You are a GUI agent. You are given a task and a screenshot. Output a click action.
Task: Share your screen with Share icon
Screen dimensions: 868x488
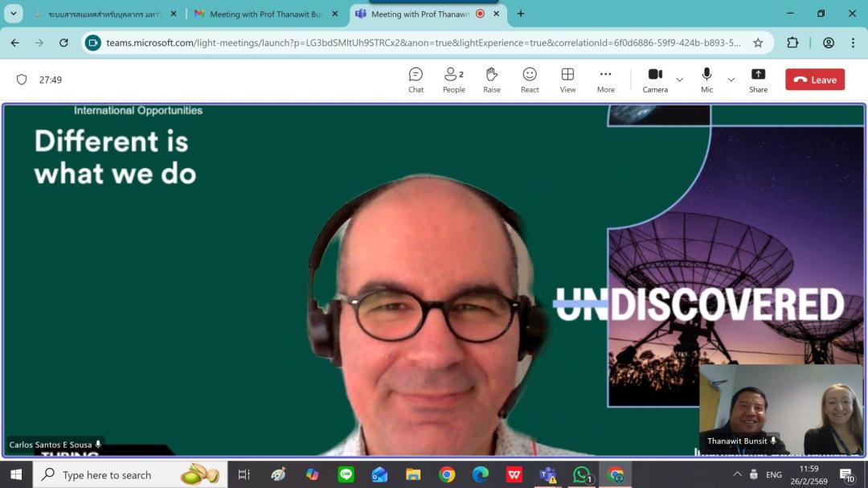(x=758, y=80)
